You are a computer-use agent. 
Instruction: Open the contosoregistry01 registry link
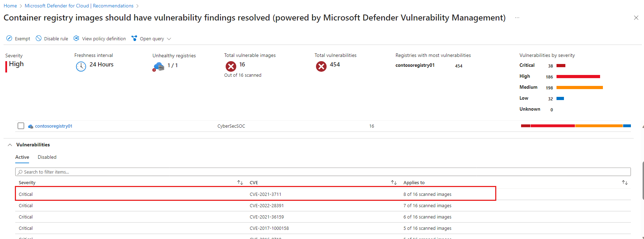53,126
